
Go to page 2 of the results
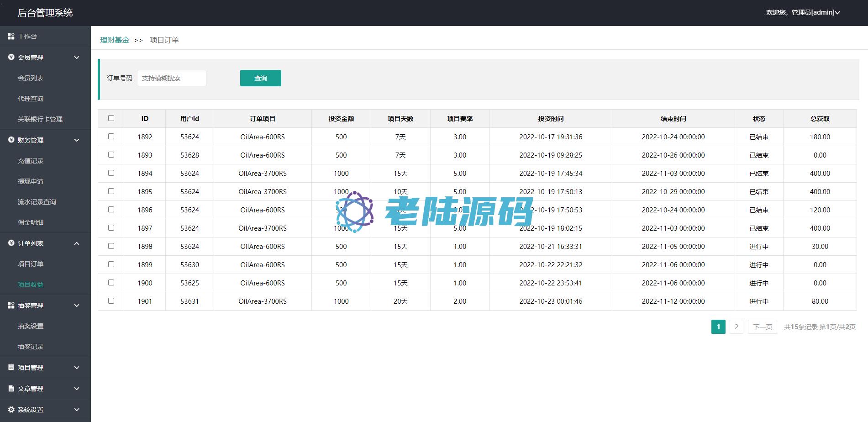(736, 327)
